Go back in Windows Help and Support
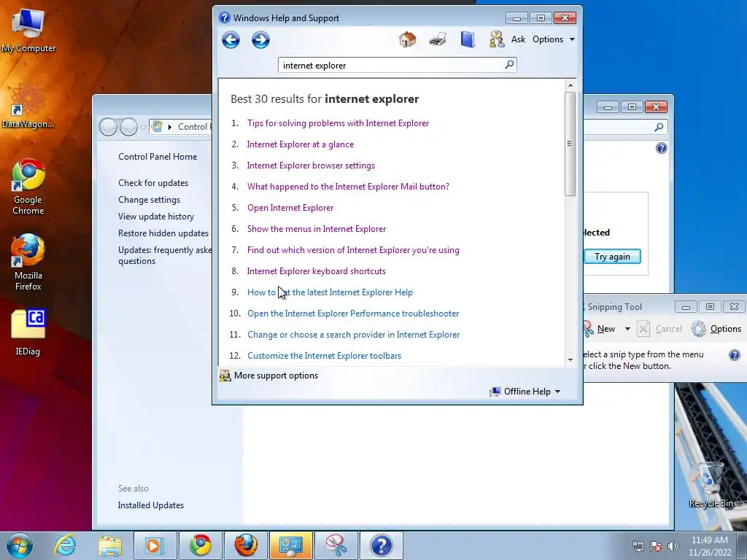The width and height of the screenshot is (747, 560). tap(231, 40)
